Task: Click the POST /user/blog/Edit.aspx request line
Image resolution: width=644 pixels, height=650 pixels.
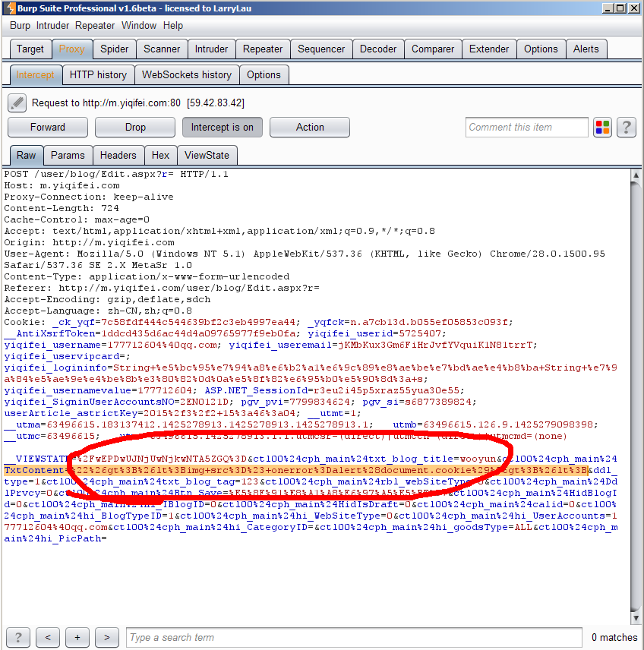Action: (x=116, y=174)
